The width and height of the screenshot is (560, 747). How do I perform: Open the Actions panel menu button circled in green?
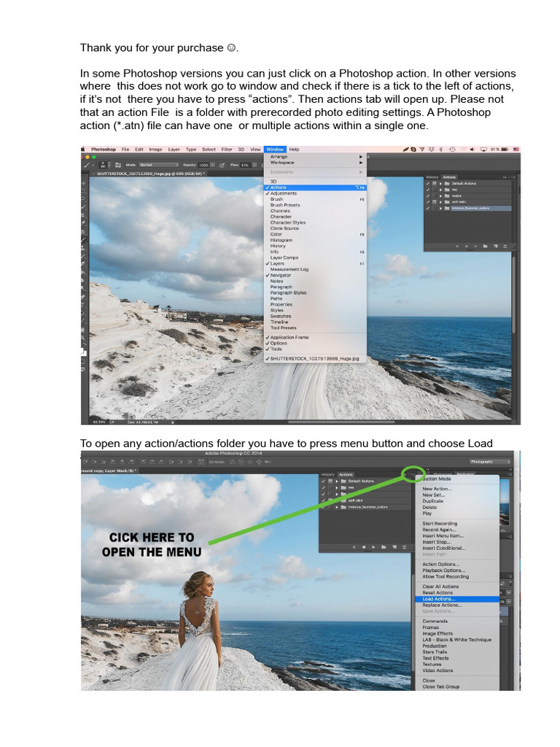pyautogui.click(x=413, y=474)
